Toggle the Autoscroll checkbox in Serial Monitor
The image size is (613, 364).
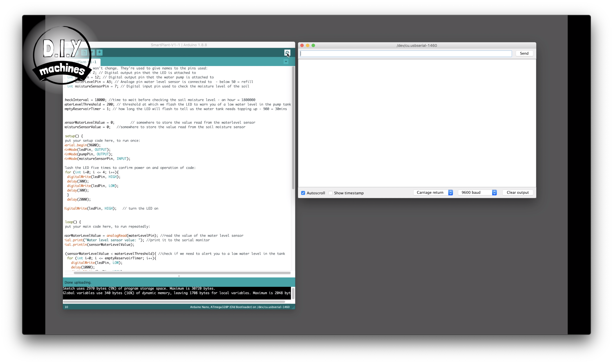[303, 193]
